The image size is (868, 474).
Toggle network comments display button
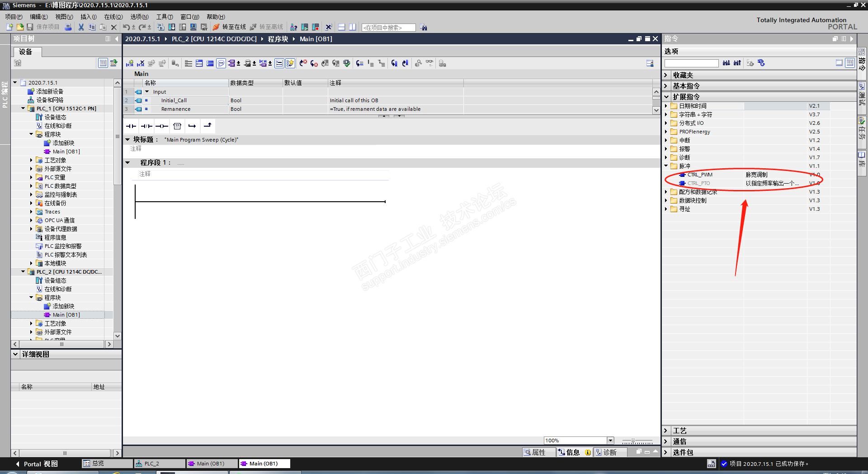[x=279, y=63]
